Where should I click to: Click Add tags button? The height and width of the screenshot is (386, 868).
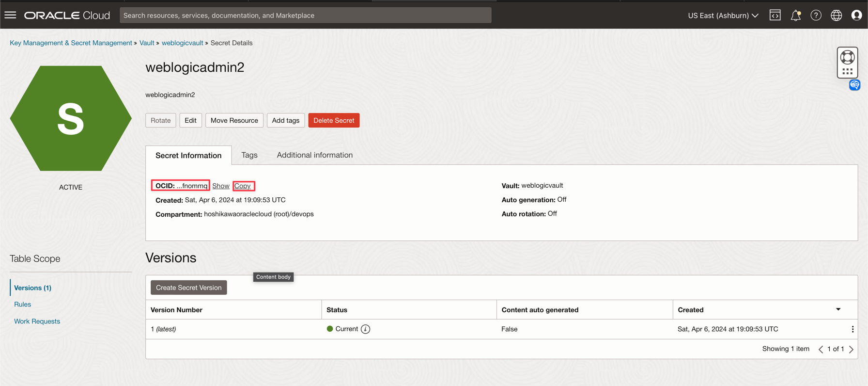tap(286, 120)
